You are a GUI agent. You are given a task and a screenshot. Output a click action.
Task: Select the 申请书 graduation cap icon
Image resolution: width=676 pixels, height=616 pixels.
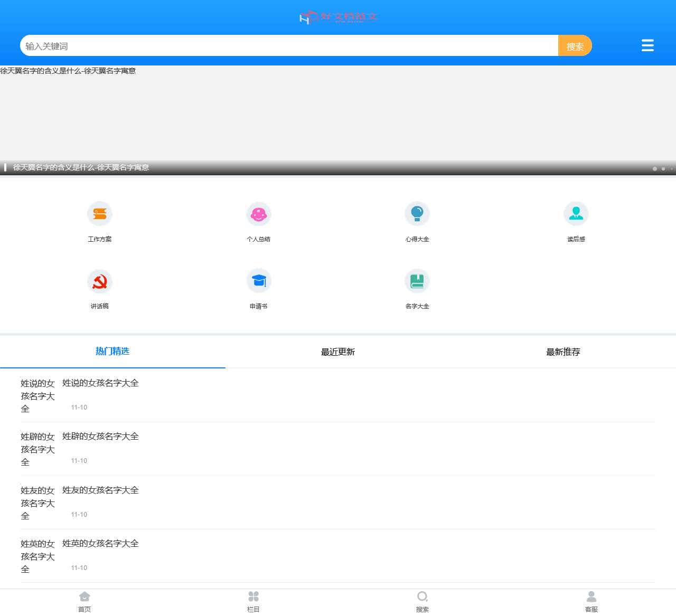click(x=258, y=281)
